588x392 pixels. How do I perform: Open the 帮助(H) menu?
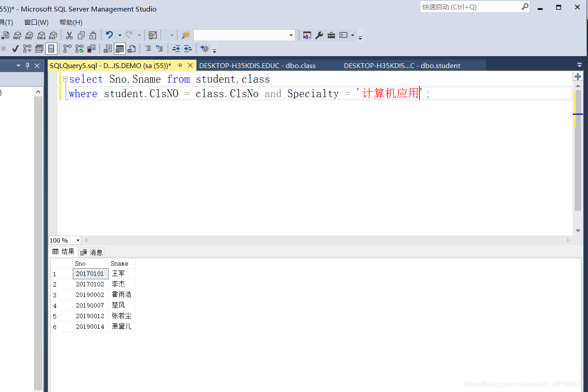click(x=71, y=23)
